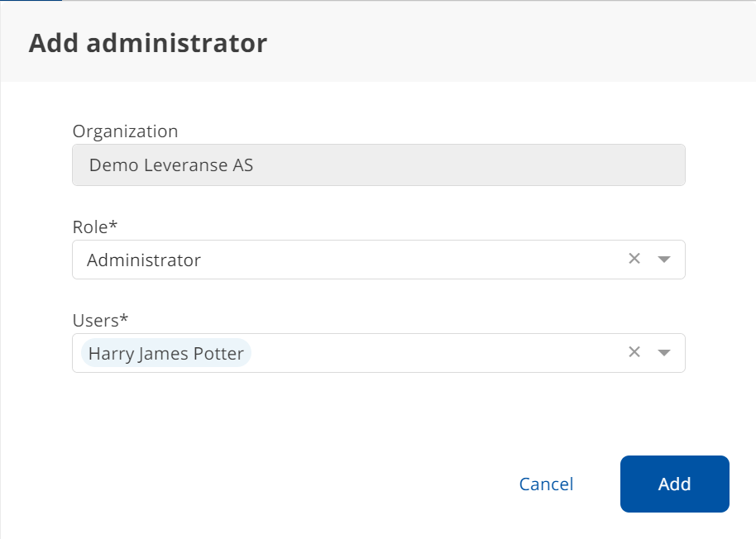756x539 pixels.
Task: Clear the selected Administrator role
Action: point(634,259)
